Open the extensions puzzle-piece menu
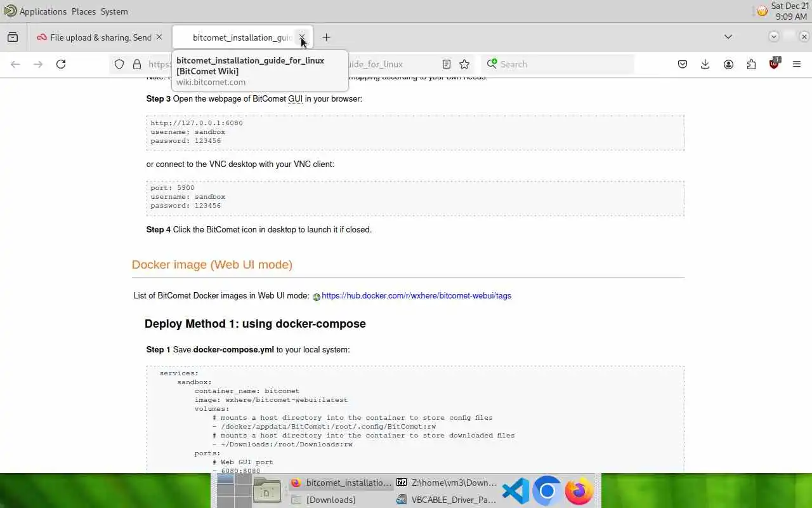This screenshot has width=812, height=508. click(751, 64)
